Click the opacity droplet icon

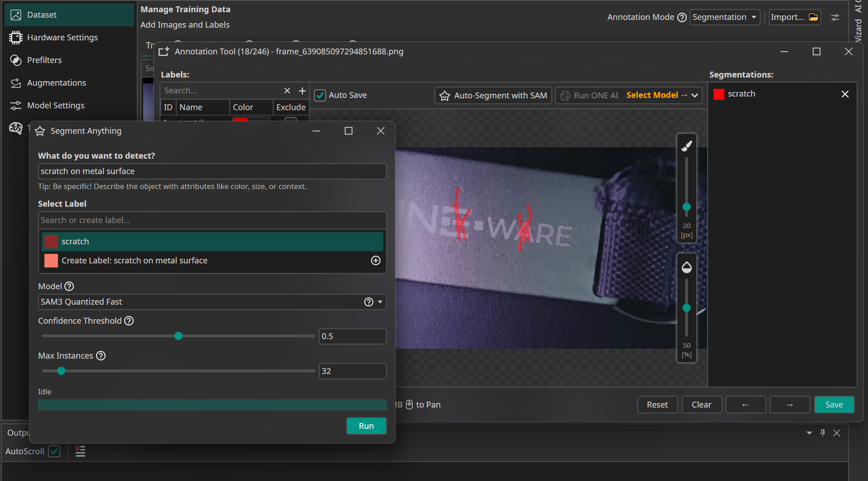point(687,267)
